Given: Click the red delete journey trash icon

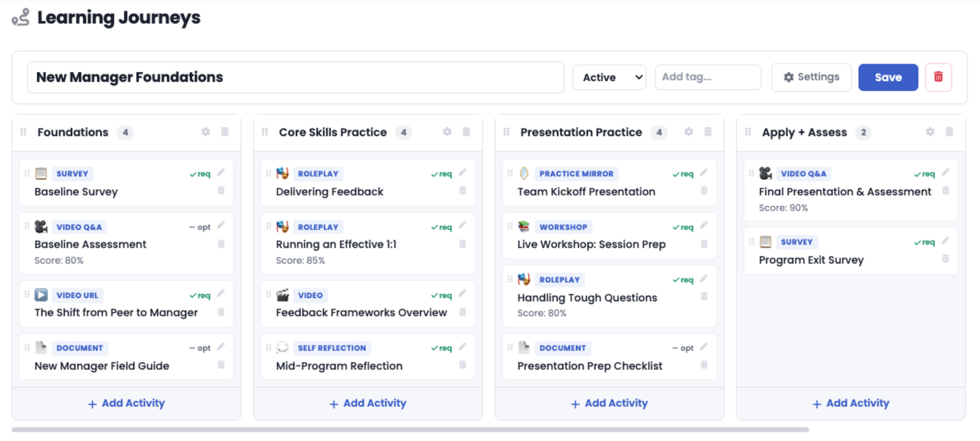Looking at the screenshot, I should click(938, 77).
